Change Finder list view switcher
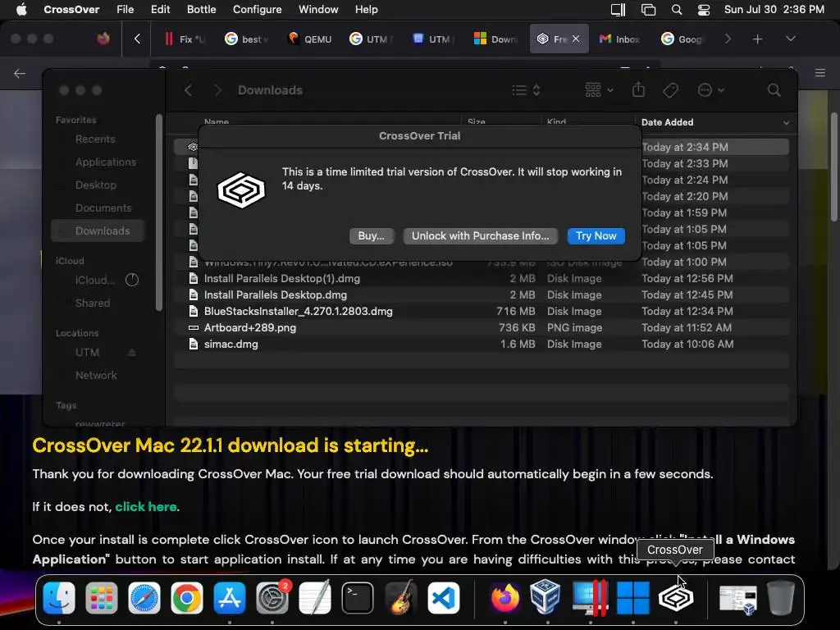This screenshot has width=840, height=630. click(526, 90)
